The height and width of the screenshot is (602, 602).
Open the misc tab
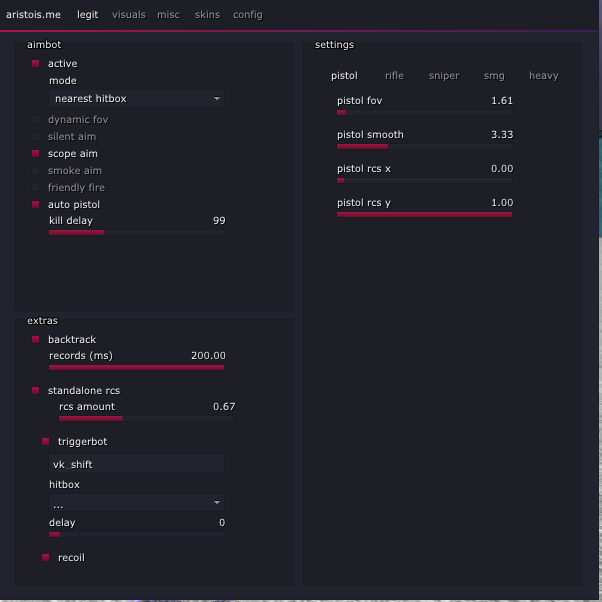coord(168,15)
